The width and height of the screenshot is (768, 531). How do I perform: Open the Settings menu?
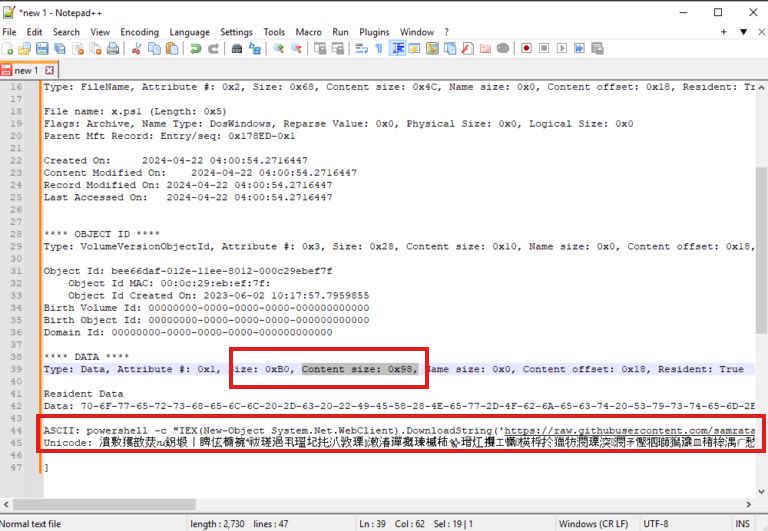(x=236, y=32)
